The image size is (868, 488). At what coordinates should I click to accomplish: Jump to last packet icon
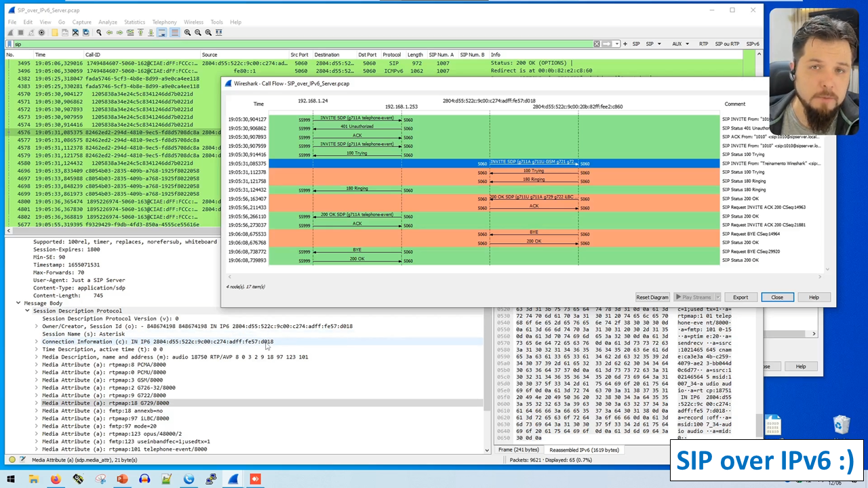[151, 33]
